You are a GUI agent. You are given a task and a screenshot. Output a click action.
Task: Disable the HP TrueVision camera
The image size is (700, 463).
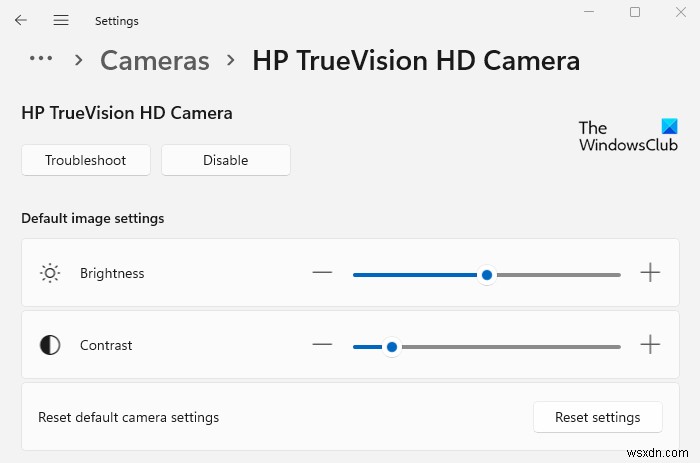225,160
